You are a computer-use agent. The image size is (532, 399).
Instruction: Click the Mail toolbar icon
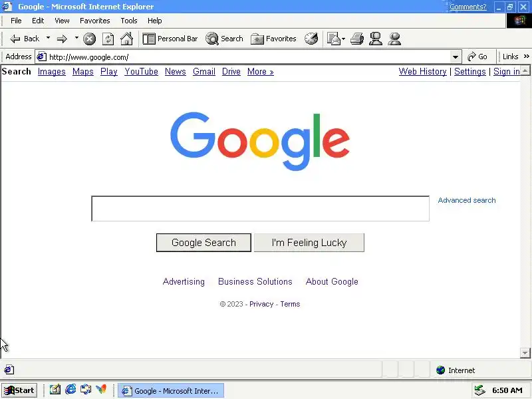[333, 39]
